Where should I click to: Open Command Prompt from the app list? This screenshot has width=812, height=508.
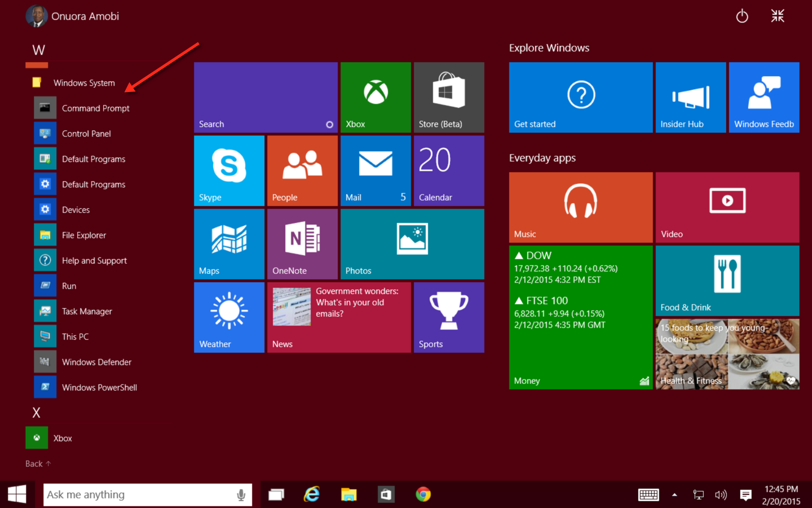(95, 108)
